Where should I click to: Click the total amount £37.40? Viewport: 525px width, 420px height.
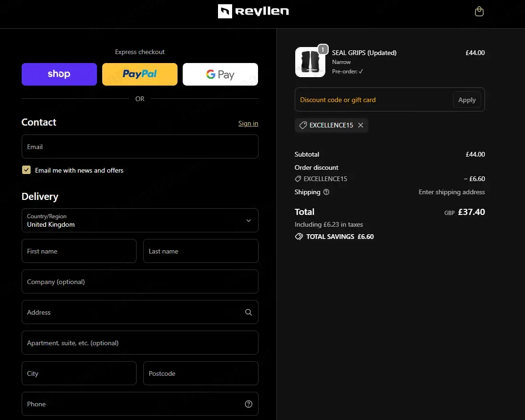tap(471, 212)
